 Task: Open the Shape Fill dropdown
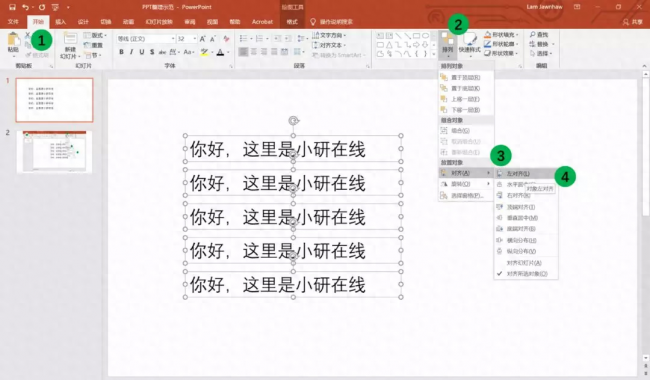(502, 35)
